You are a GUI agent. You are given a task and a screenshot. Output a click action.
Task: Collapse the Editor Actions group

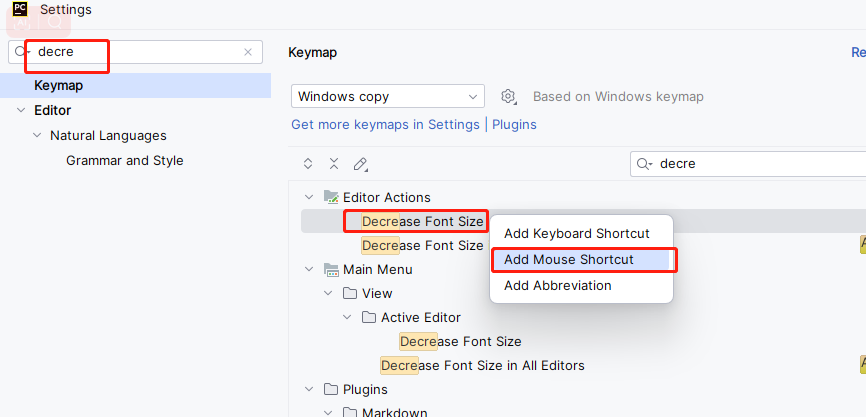[308, 197]
